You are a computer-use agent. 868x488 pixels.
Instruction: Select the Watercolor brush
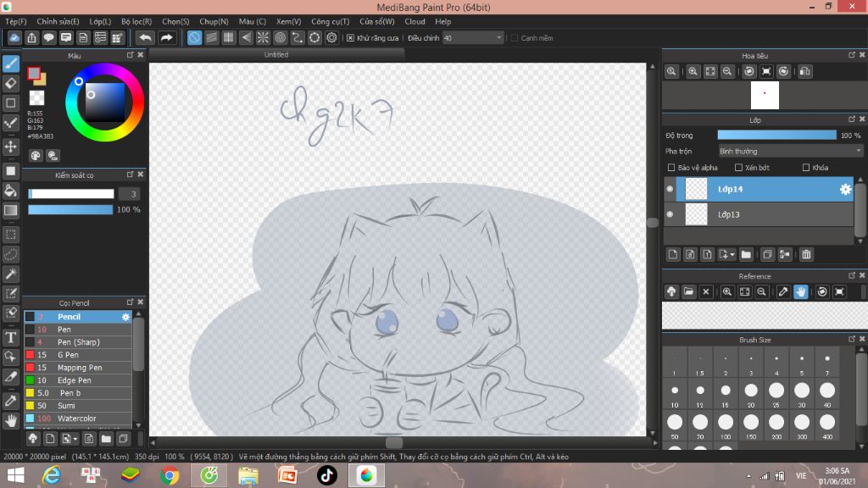coord(78,419)
